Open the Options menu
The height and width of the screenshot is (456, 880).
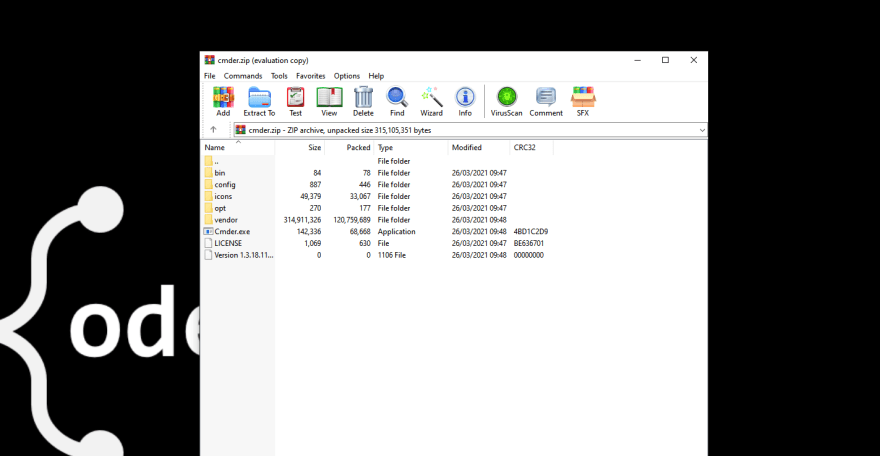pos(347,76)
